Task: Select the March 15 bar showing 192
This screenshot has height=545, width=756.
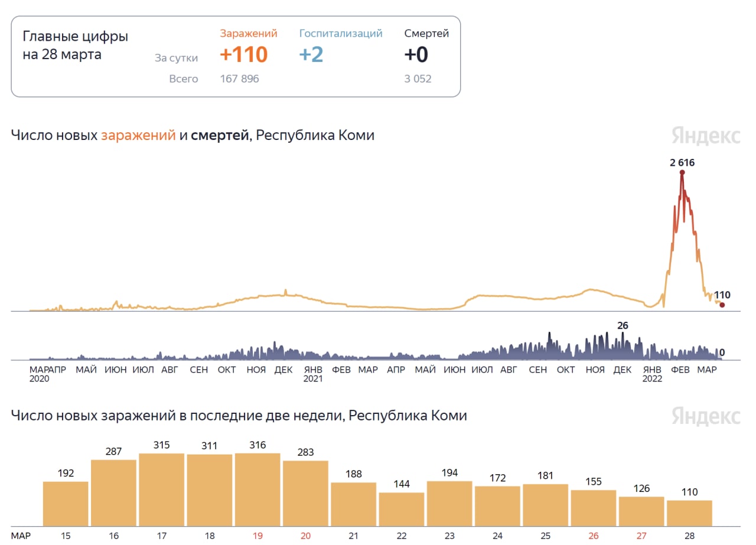Action: 66,504
